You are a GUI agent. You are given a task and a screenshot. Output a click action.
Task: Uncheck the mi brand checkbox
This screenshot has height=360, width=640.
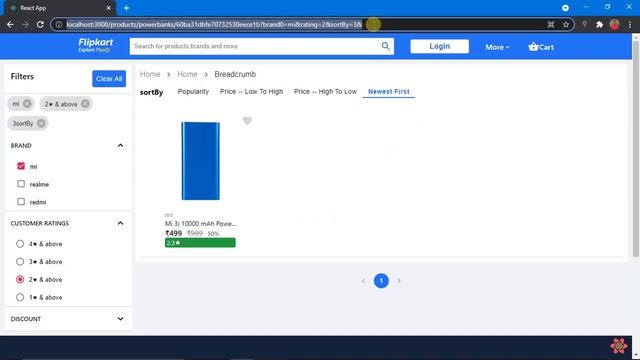coord(21,166)
